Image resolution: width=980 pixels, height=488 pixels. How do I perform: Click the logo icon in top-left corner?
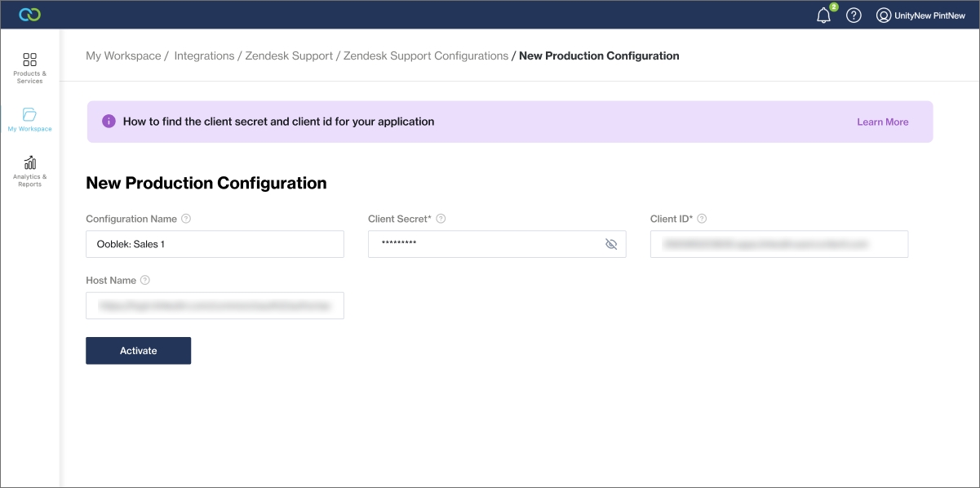tap(29, 15)
